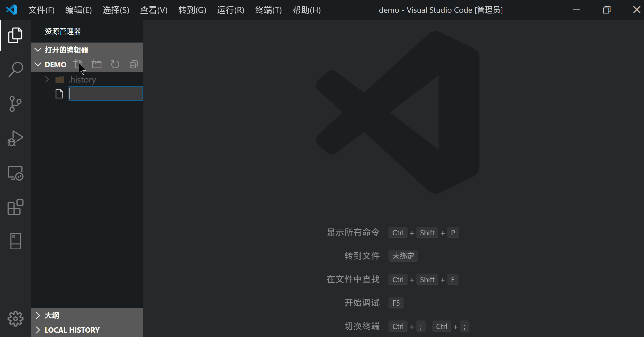Click the VS Code logo in title bar
This screenshot has height=337, width=644.
tap(12, 10)
